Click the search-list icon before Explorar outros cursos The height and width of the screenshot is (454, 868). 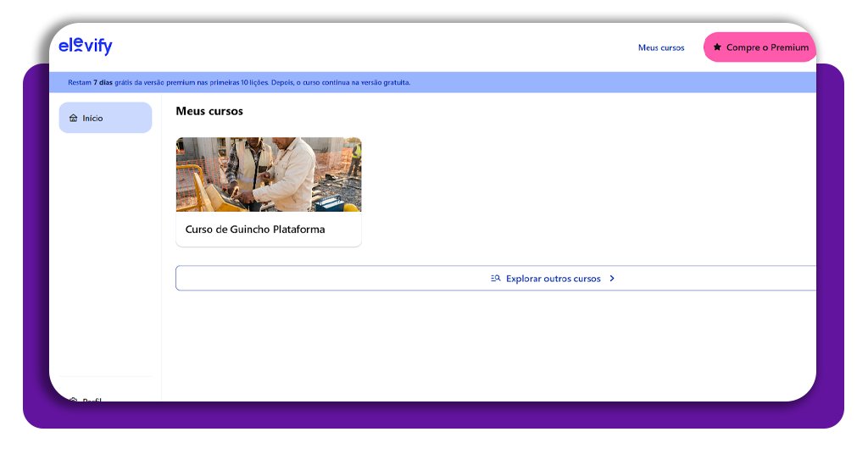pyautogui.click(x=496, y=279)
